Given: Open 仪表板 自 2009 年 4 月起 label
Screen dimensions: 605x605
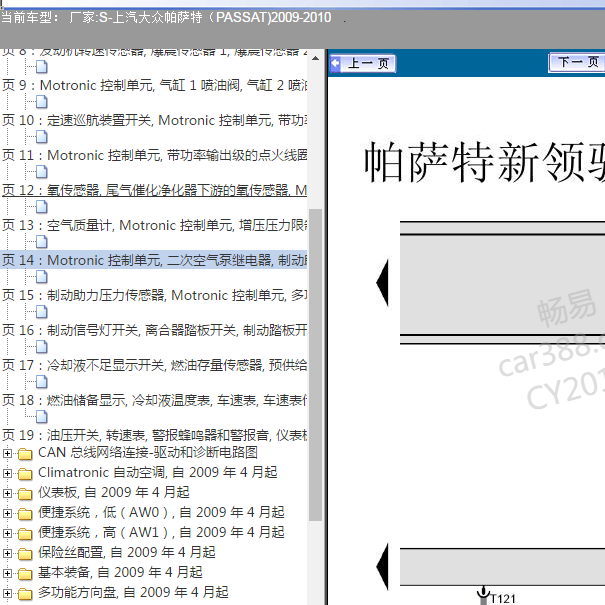Looking at the screenshot, I should click(x=113, y=493).
